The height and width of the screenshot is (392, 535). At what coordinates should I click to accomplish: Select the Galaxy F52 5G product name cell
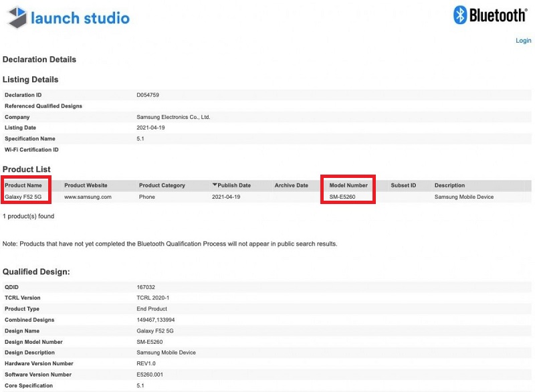(23, 197)
